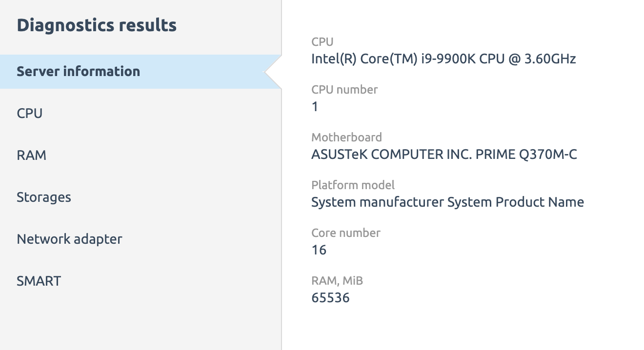Click the Platform model field label
The width and height of the screenshot is (644, 350).
[353, 185]
